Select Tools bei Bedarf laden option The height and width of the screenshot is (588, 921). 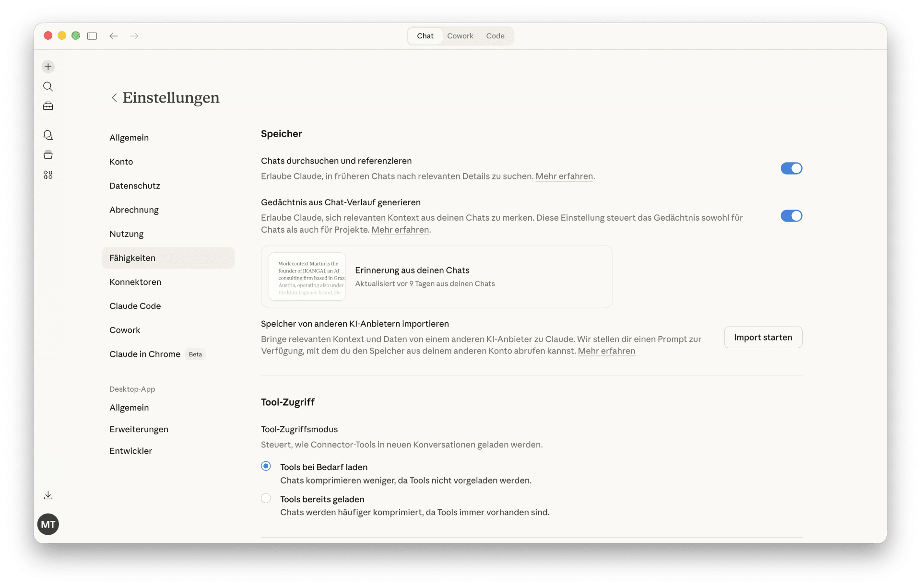[x=266, y=466]
